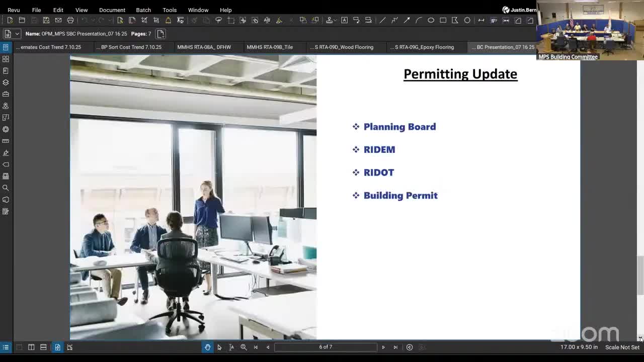Select the Rectangle markup tool
The height and width of the screenshot is (362, 644).
click(x=443, y=20)
